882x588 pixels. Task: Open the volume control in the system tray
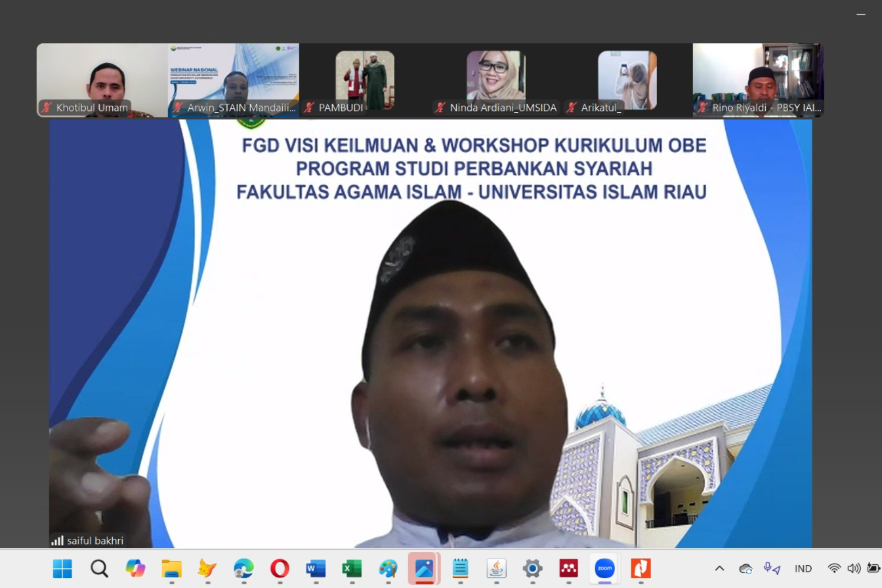coord(854,568)
